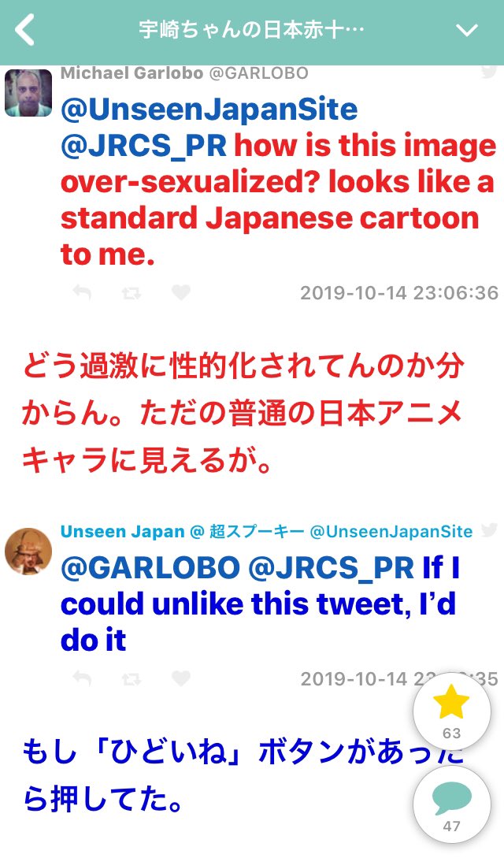Click reply icon under Michael Garlobo's tweet
This screenshot has width=504, height=858.
[x=82, y=293]
